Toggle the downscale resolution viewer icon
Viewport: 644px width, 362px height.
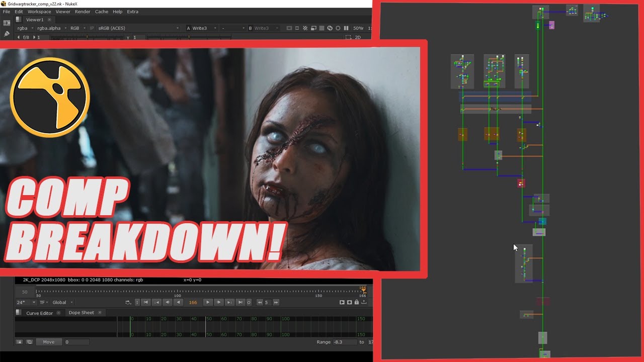313,28
